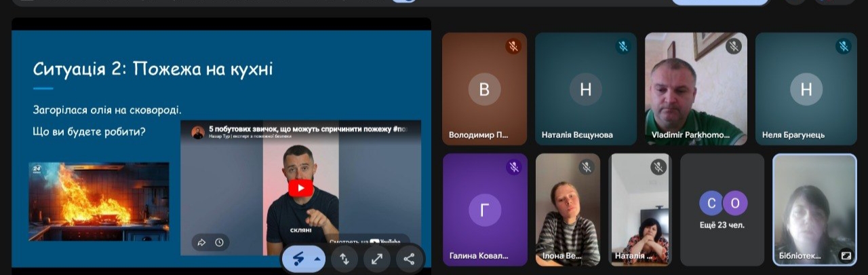
Task: Click the 'Галина Ковал...' name label
Action: (479, 256)
